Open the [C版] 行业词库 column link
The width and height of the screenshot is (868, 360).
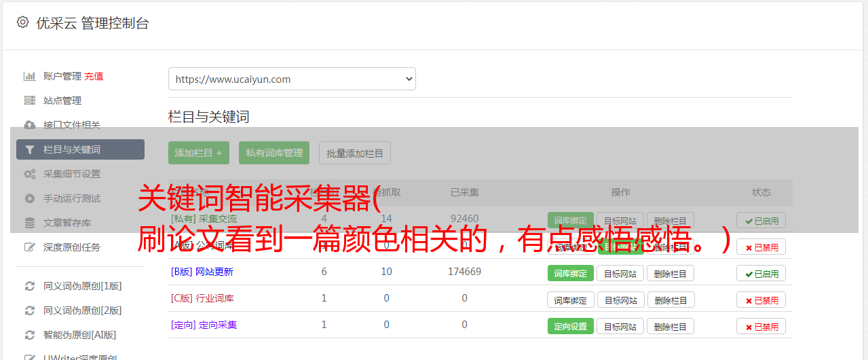click(202, 298)
